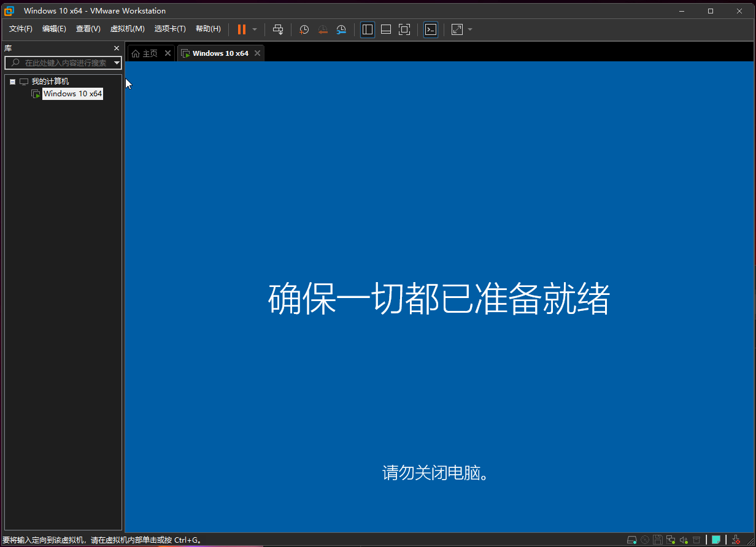This screenshot has height=547, width=756.
Task: Close the 库 library panel
Action: coord(117,48)
